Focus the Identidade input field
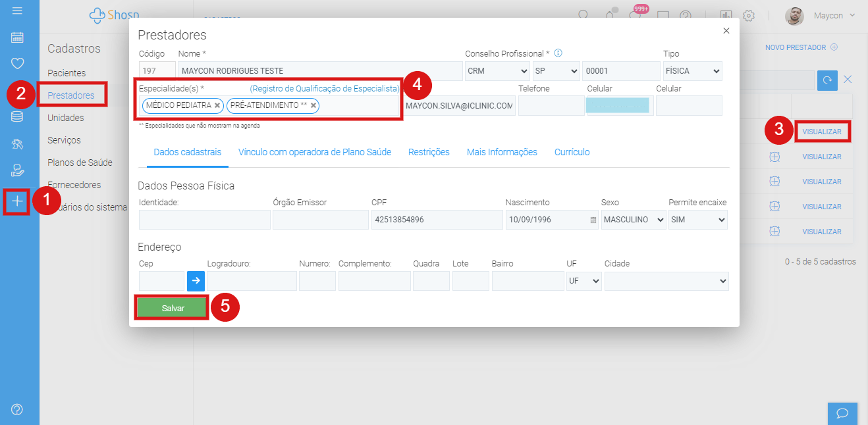 (x=205, y=220)
